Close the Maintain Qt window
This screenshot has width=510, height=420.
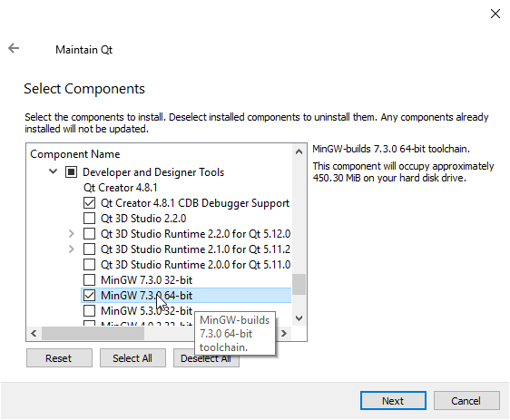click(x=495, y=14)
